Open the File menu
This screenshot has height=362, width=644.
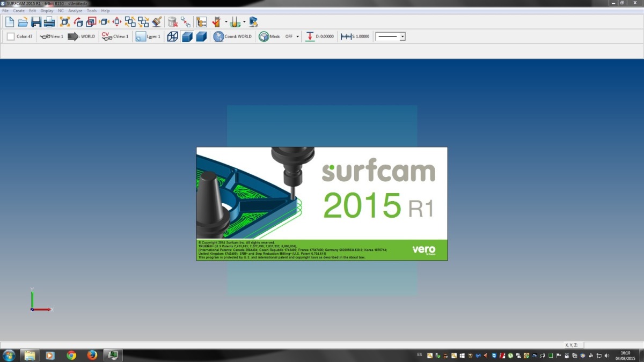5,11
